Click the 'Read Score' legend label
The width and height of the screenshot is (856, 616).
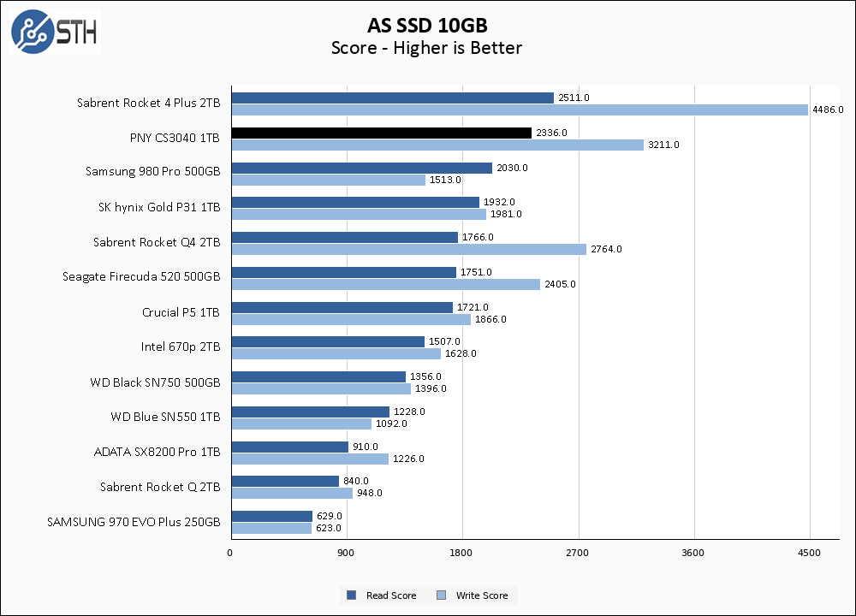391,595
